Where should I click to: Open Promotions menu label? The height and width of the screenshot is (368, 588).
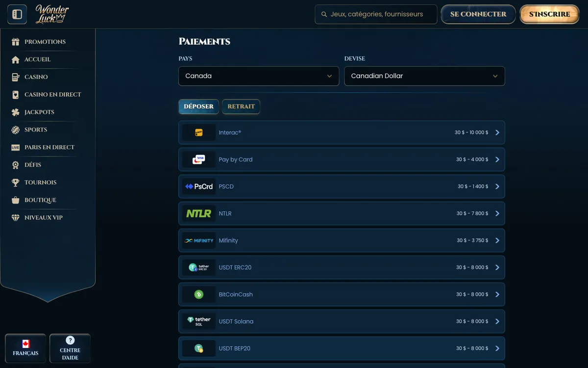[45, 42]
